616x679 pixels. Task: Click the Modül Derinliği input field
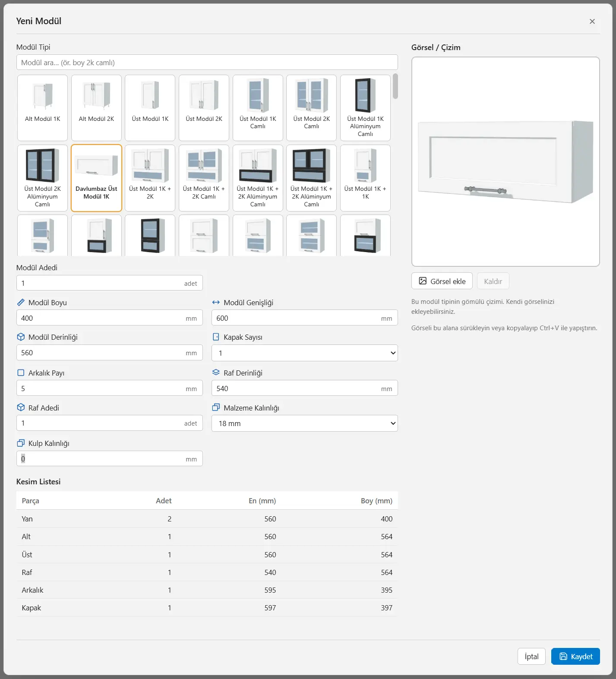pos(109,353)
